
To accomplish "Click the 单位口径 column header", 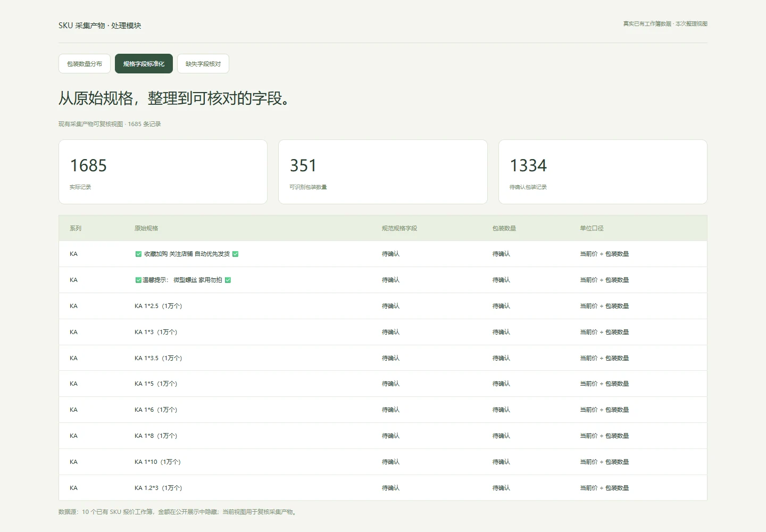I will [592, 228].
